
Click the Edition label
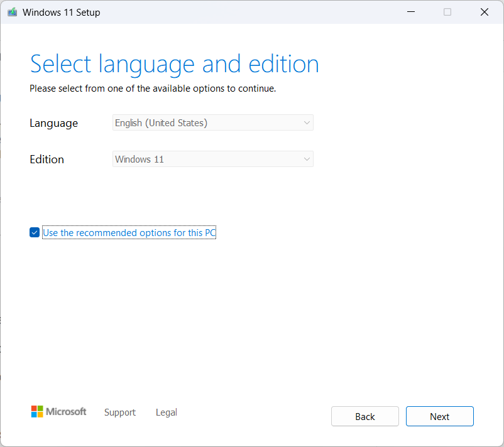[47, 159]
